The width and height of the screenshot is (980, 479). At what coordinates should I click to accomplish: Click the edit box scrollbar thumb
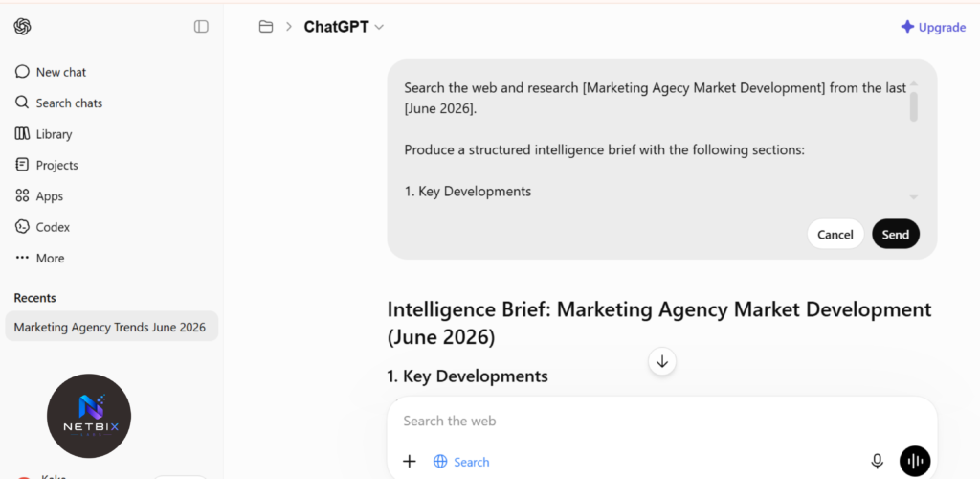914,107
